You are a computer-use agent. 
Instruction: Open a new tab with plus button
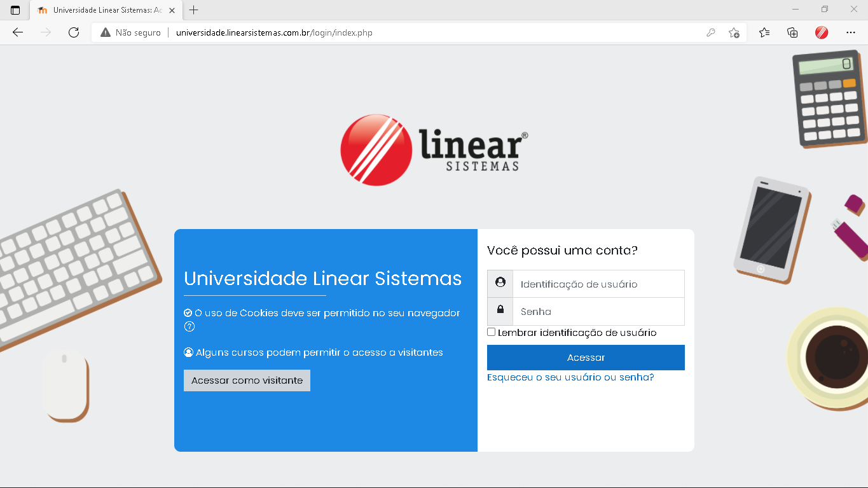coord(194,10)
